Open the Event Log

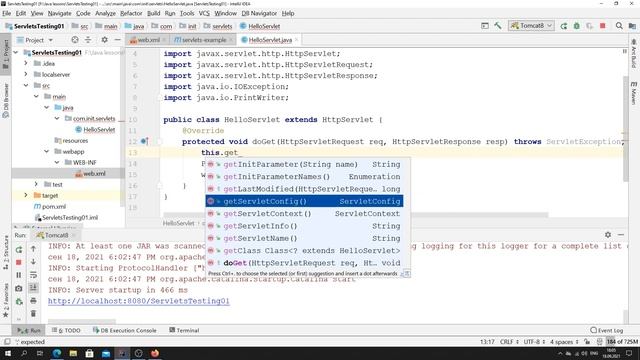[x=607, y=330]
